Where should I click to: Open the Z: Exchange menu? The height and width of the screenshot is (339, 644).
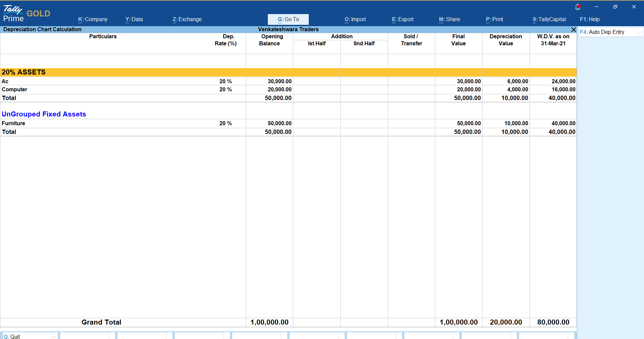click(x=187, y=19)
